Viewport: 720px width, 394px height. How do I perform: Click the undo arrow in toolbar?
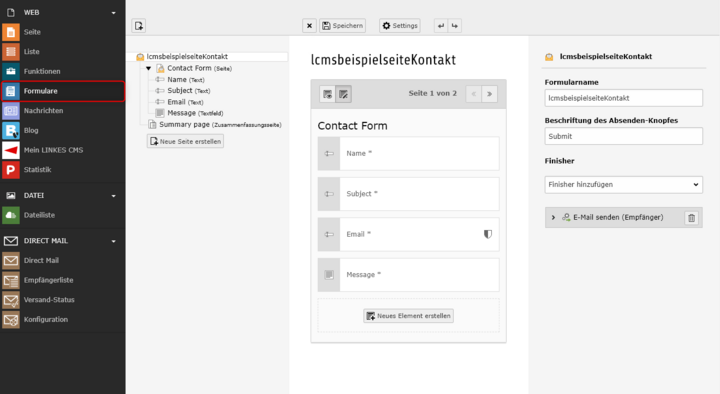click(441, 26)
